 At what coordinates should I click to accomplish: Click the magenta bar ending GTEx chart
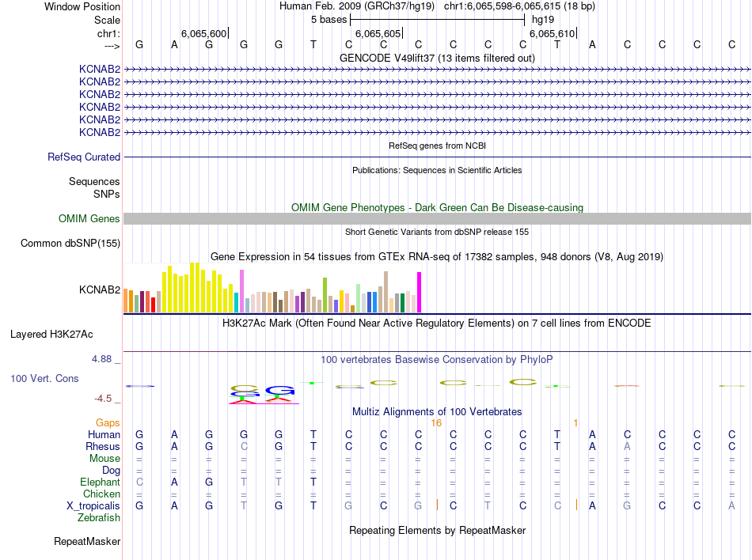[x=420, y=292]
